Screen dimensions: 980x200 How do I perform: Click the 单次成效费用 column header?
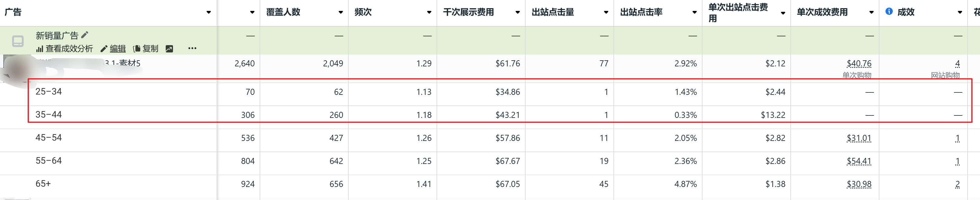(x=822, y=12)
